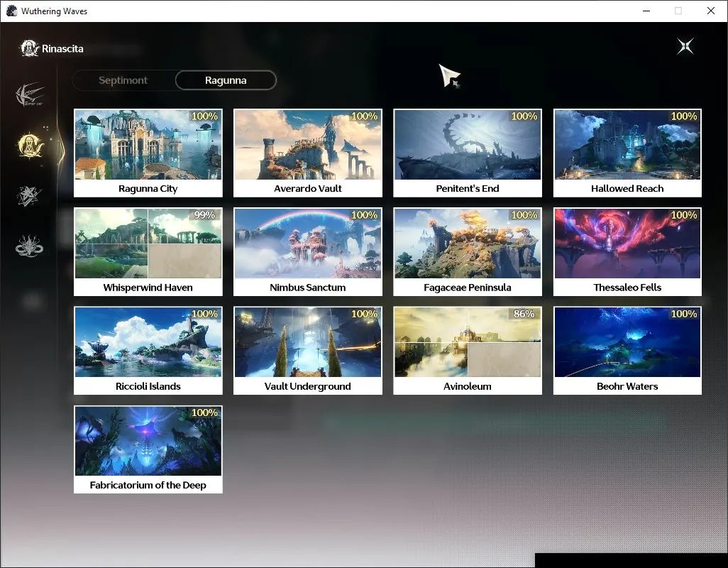Open the Fagaceae Peninsula thumbnail
Screen dimensions: 728x568
(x=468, y=244)
